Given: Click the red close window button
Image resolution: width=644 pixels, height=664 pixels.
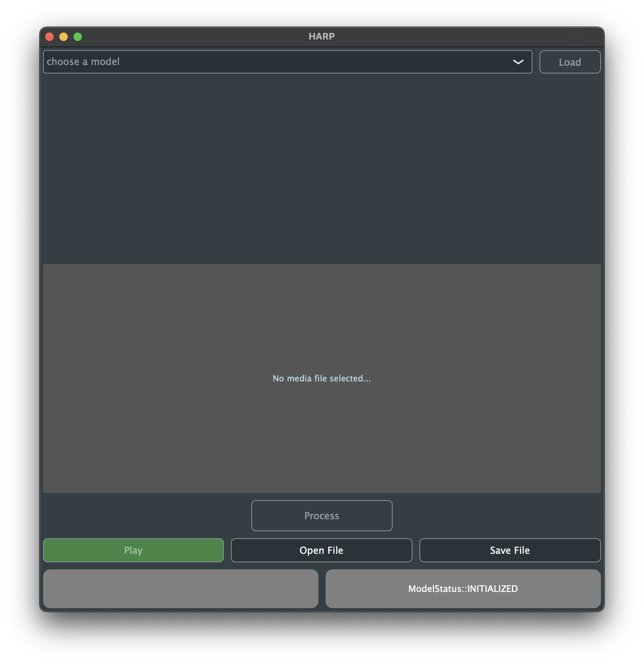Looking at the screenshot, I should pos(49,37).
